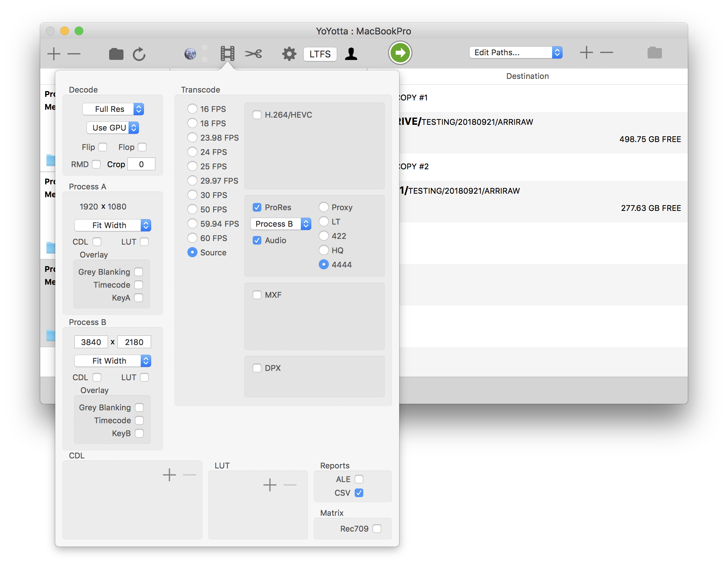Enable Process B LUT checkbox

point(144,377)
